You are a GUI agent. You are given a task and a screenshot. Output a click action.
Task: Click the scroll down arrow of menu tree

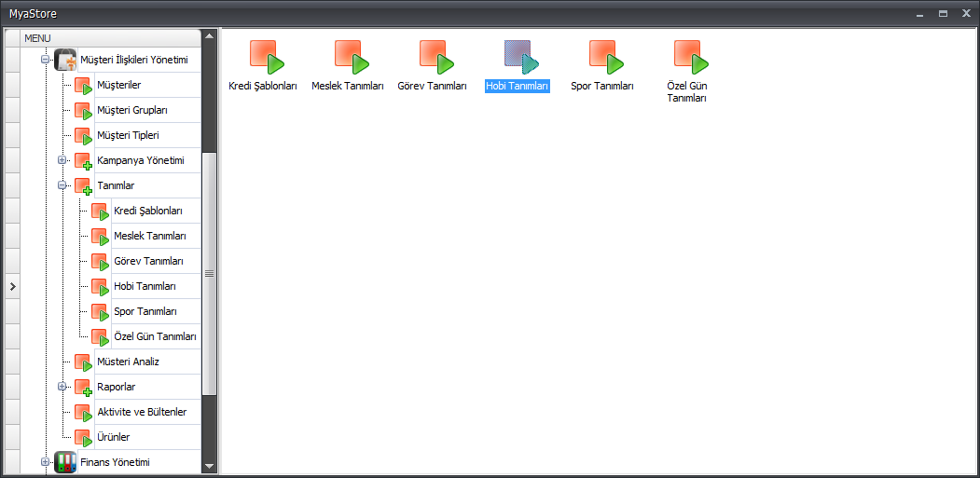[x=209, y=466]
